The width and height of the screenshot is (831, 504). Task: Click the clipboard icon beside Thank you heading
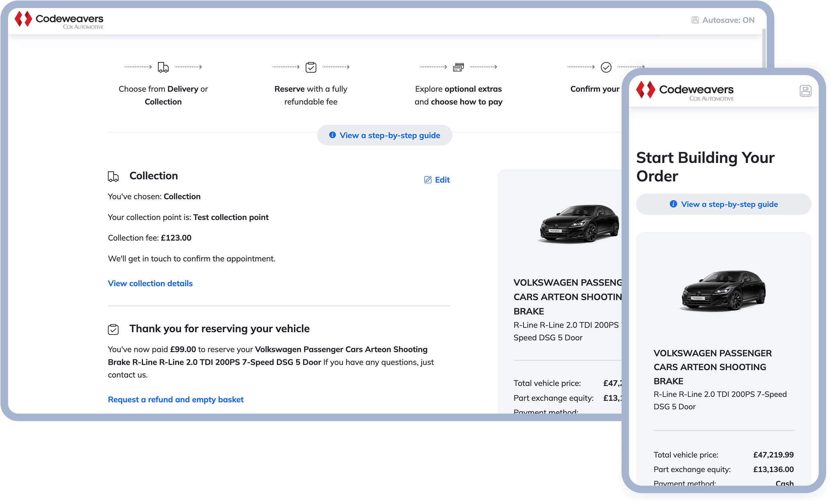113,329
